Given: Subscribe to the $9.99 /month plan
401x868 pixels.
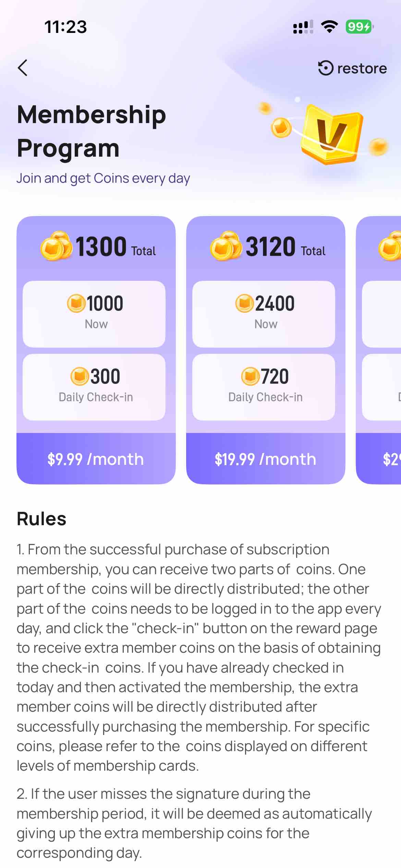Looking at the screenshot, I should (96, 459).
